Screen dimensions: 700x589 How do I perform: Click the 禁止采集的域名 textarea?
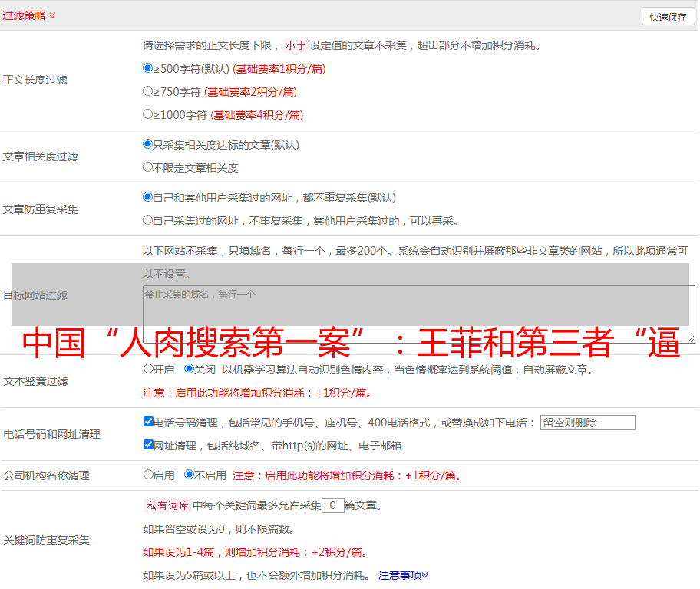[x=418, y=314]
